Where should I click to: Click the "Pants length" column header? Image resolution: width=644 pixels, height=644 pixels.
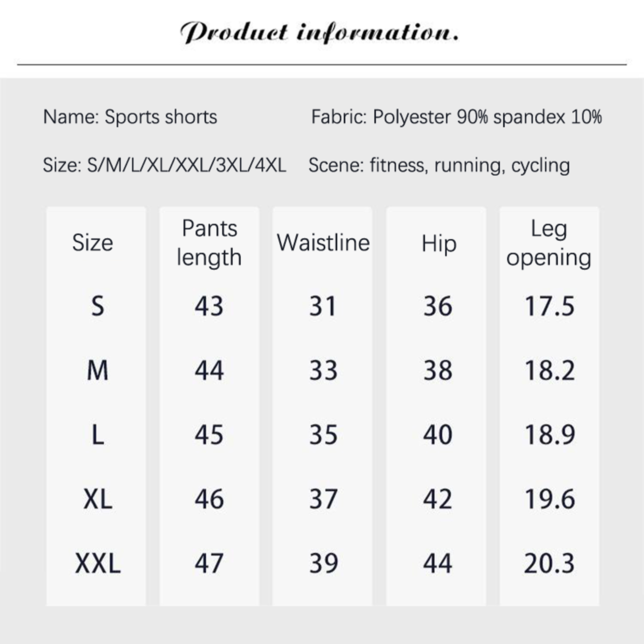coord(209,243)
